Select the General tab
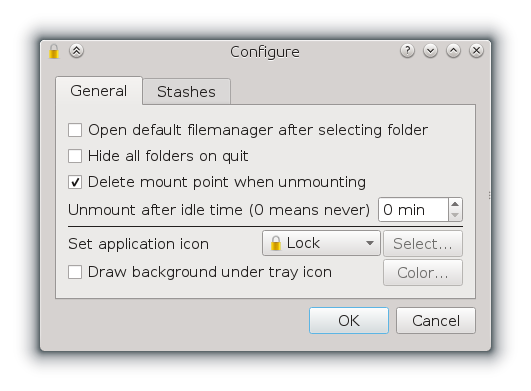The width and height of the screenshot is (531, 391). point(99,91)
